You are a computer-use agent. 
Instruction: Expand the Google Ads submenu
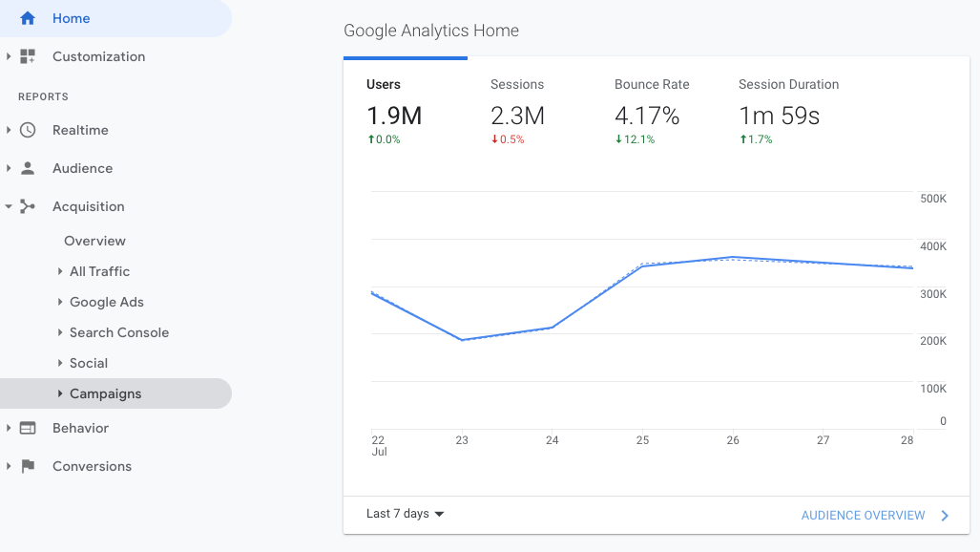click(60, 302)
